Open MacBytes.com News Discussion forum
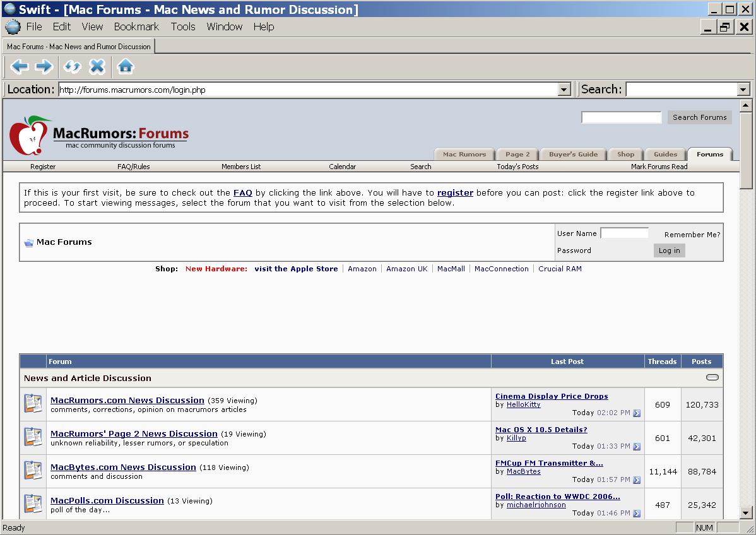Viewport: 756px width, 535px height. [x=124, y=467]
